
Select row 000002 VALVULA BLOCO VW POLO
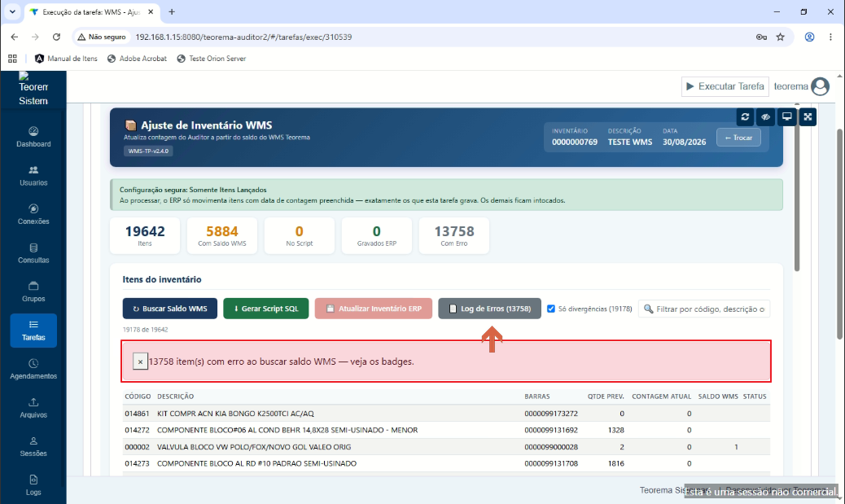tap(446, 447)
